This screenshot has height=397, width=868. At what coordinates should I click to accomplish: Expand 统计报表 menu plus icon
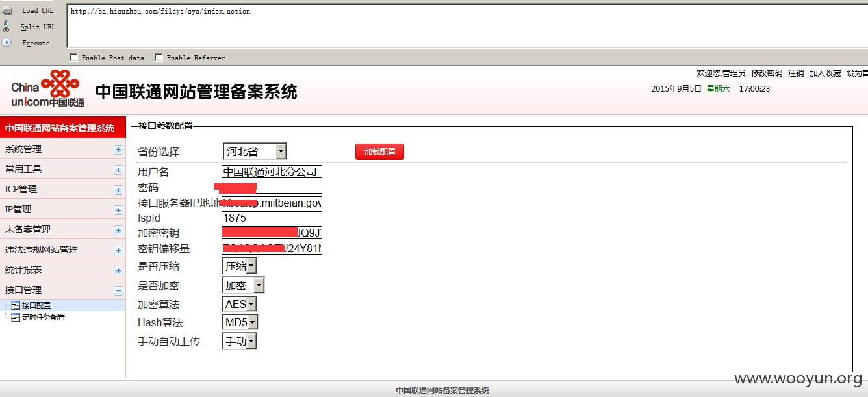point(118,270)
